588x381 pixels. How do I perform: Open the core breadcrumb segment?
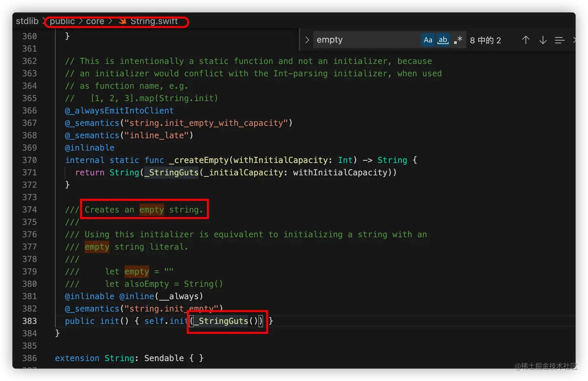[95, 21]
